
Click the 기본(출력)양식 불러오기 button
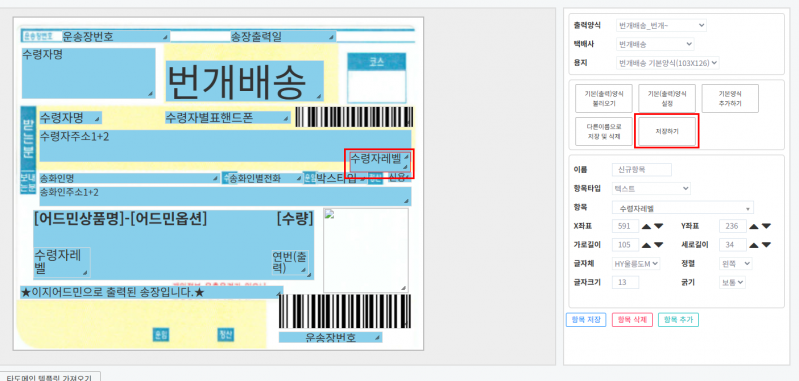coord(604,98)
